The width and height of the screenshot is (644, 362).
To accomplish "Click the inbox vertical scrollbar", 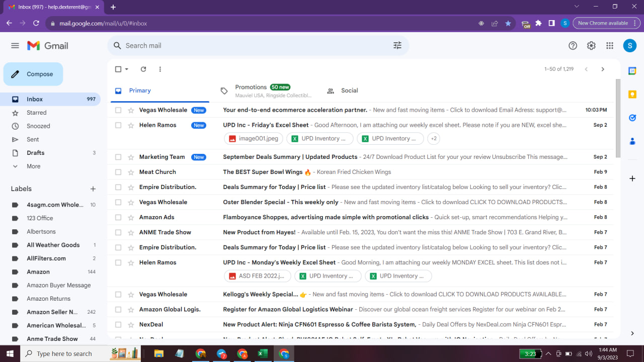I will tap(618, 118).
